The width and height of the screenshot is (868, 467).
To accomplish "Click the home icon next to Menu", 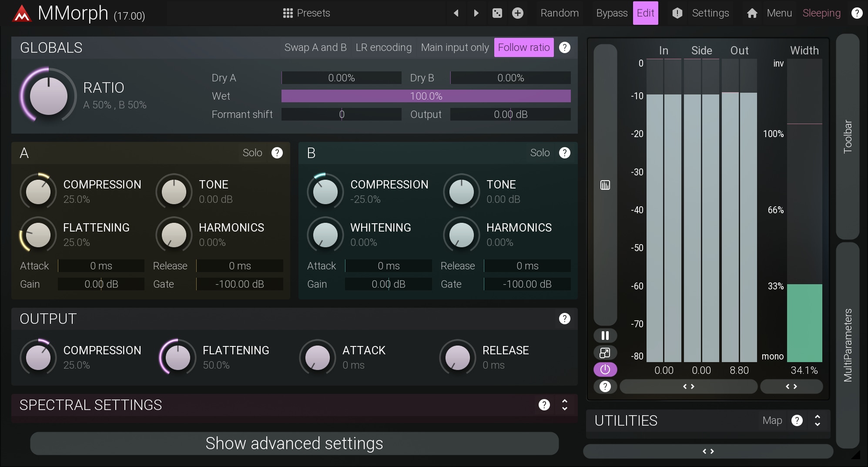I will pos(752,13).
